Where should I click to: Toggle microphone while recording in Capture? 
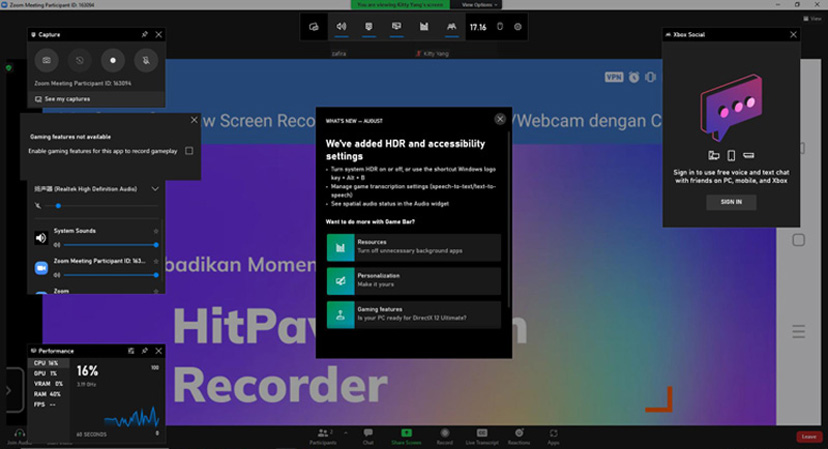[x=146, y=60]
